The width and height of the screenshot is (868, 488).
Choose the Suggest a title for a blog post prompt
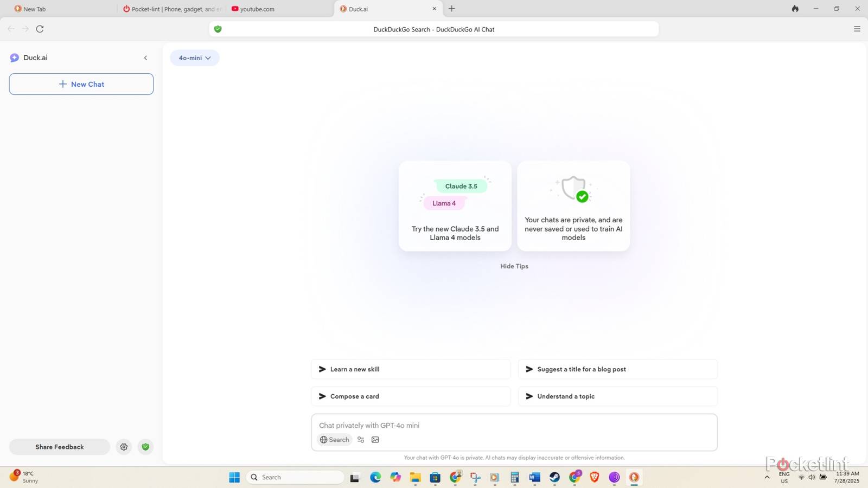618,369
